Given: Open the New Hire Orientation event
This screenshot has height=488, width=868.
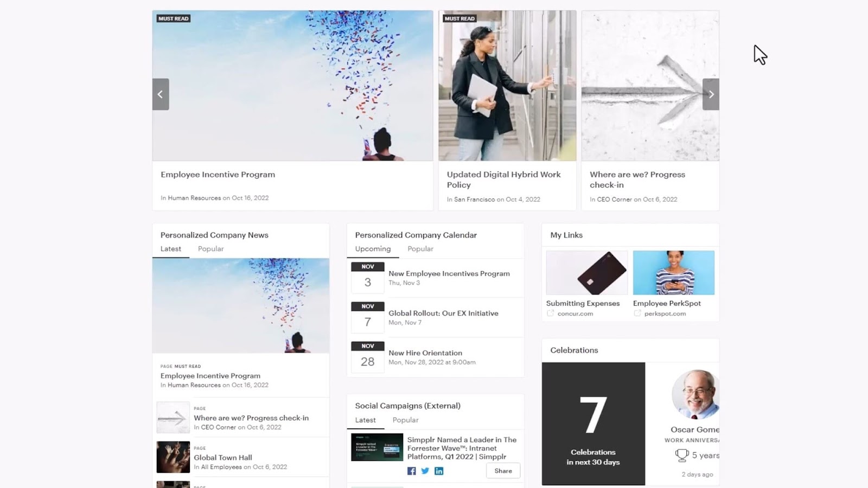Looking at the screenshot, I should pos(425,353).
